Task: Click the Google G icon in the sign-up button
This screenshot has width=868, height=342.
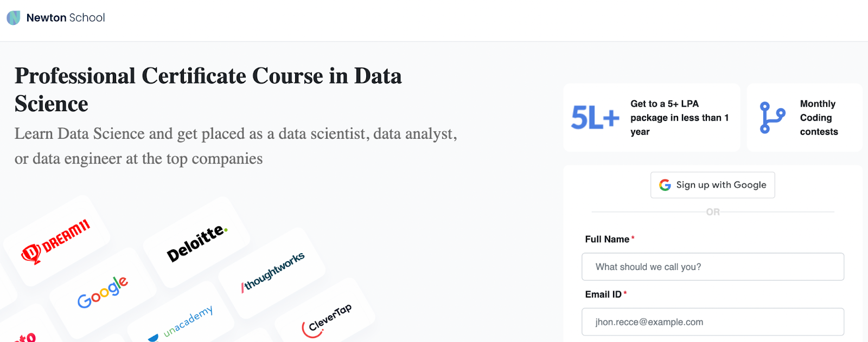Action: tap(665, 185)
